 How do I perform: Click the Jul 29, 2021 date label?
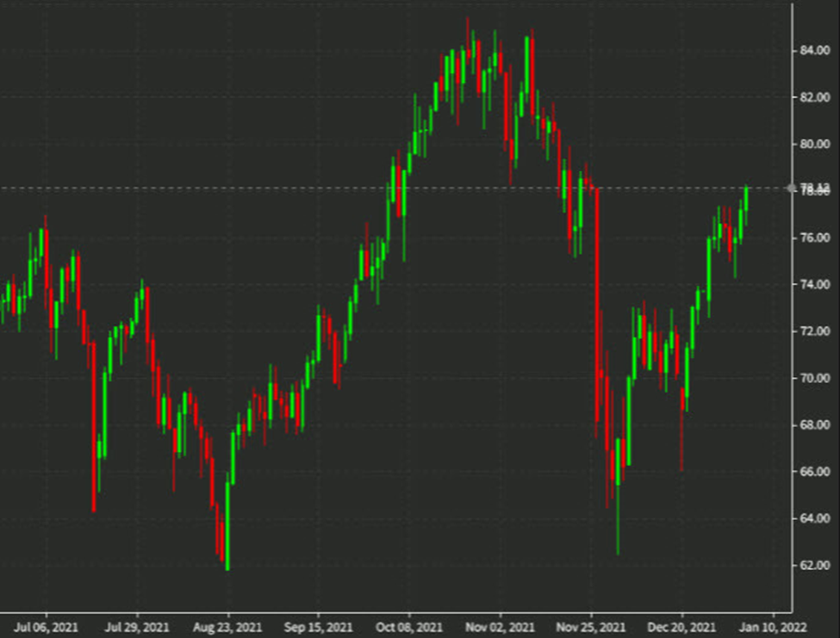137,627
